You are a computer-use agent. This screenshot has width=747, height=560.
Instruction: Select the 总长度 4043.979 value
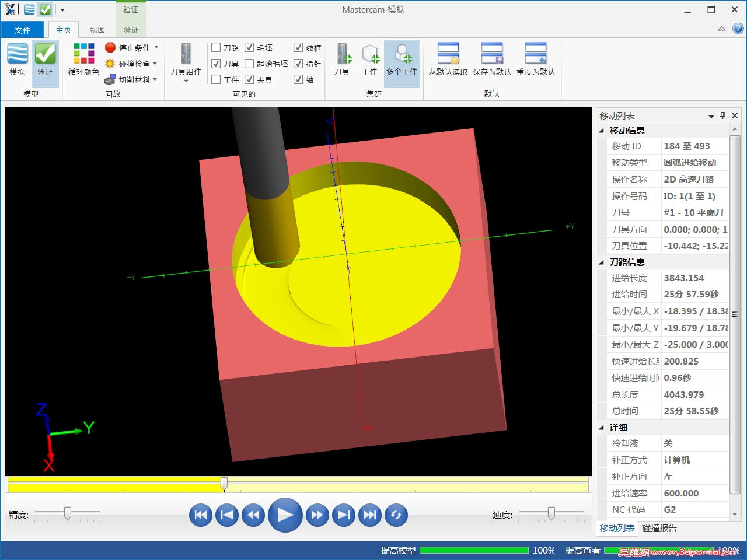[x=695, y=394]
